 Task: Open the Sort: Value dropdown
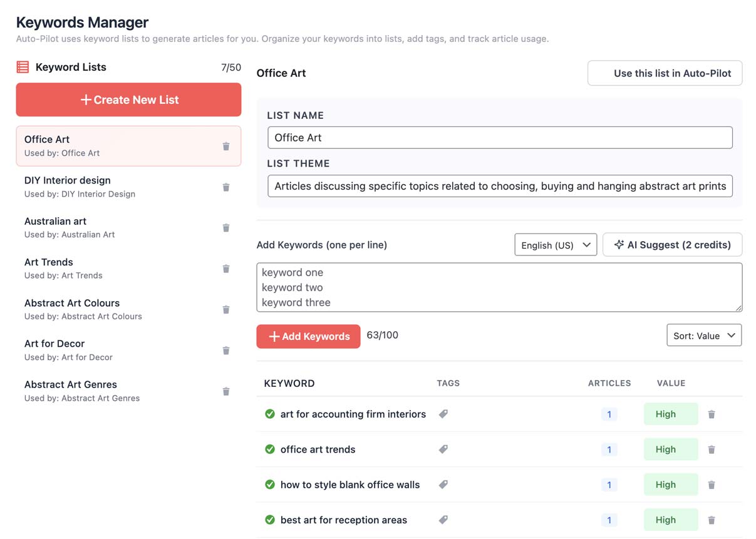703,335
